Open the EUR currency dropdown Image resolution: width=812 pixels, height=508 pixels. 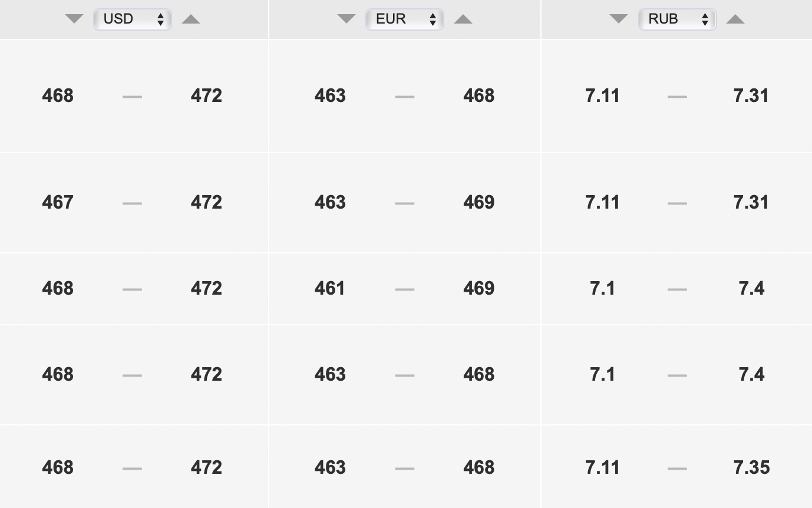pos(405,19)
